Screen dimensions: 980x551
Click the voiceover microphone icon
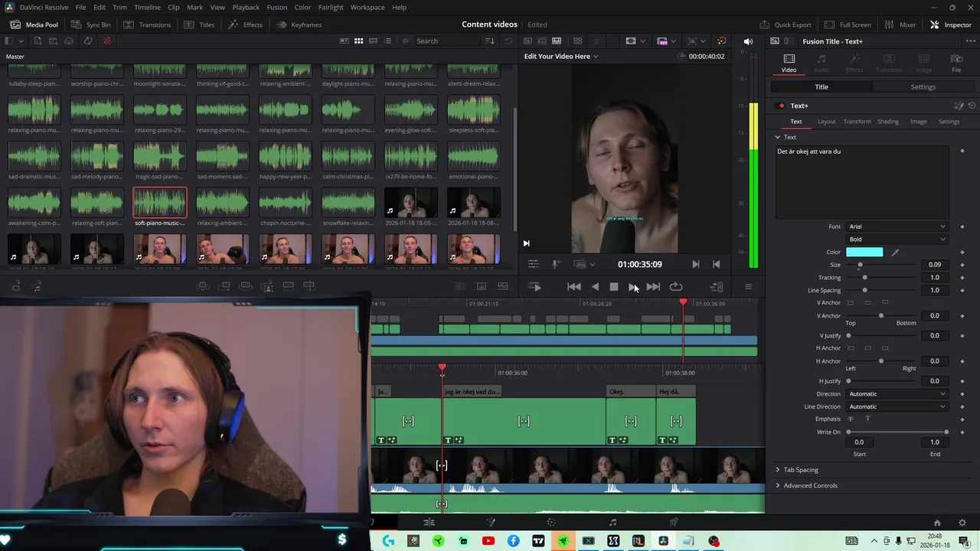pos(557,264)
